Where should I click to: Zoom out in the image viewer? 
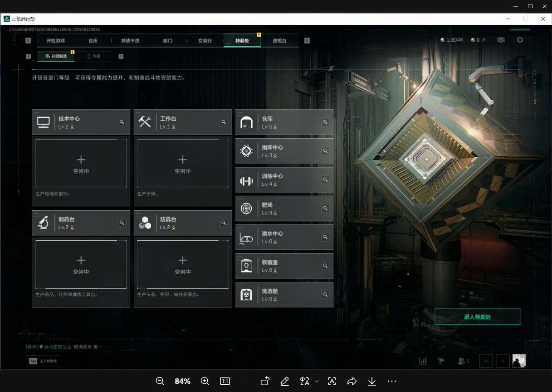pyautogui.click(x=160, y=381)
